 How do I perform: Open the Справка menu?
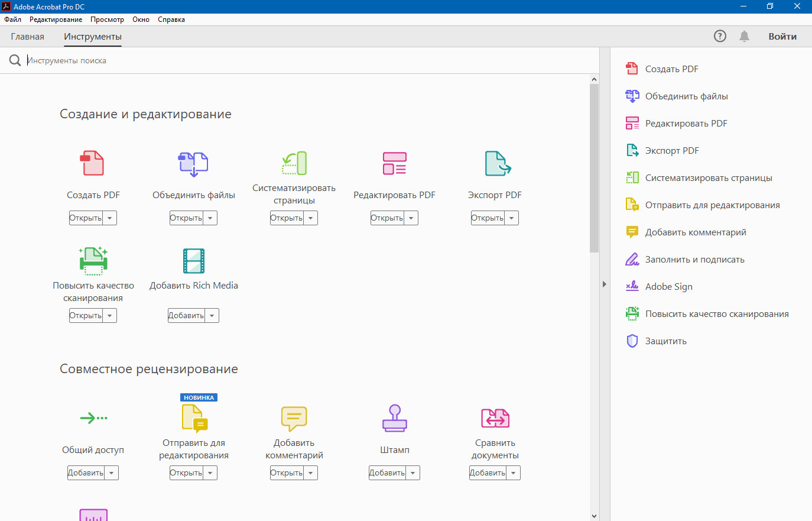(171, 20)
